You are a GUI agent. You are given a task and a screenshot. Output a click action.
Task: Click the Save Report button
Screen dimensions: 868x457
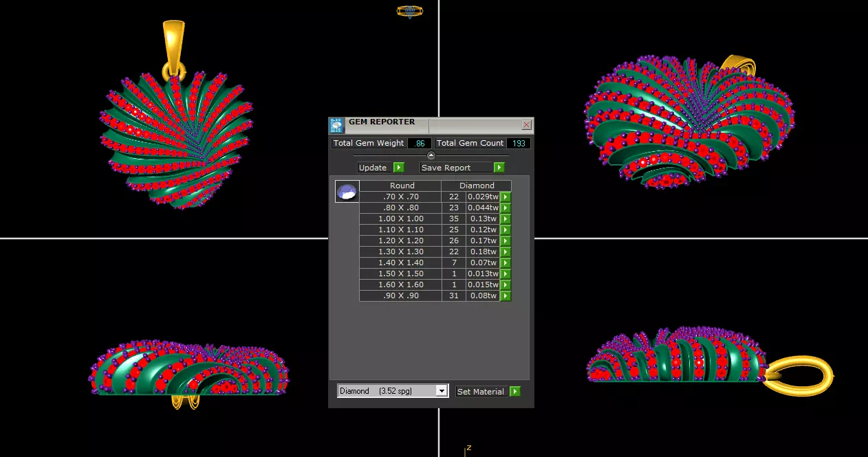(x=457, y=168)
